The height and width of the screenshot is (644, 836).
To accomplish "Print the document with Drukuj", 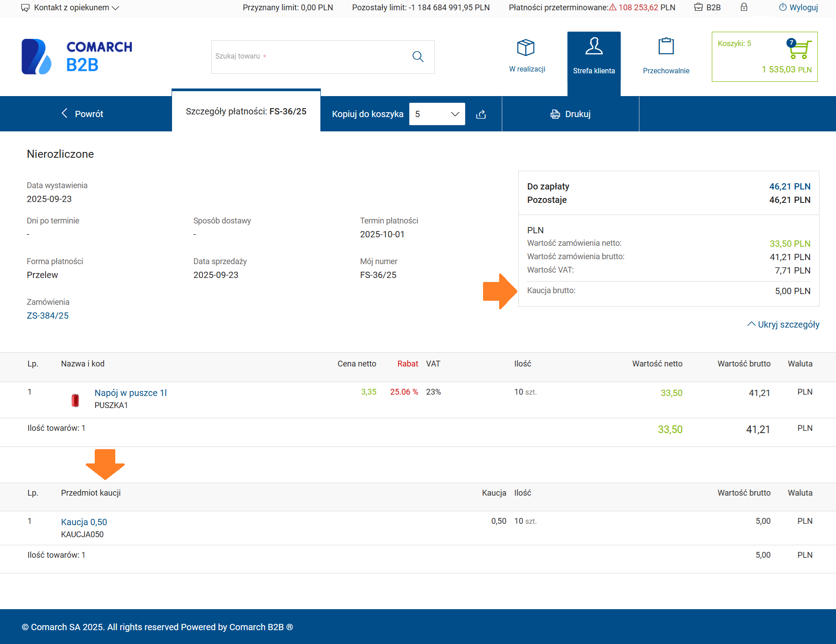I will [x=571, y=114].
